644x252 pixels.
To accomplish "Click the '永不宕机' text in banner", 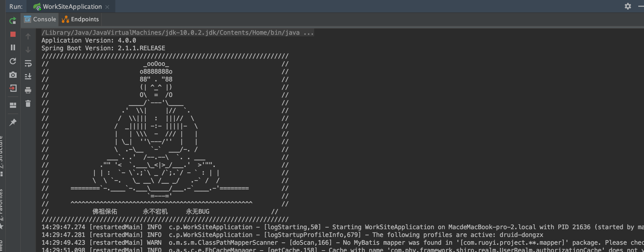I will (x=155, y=212).
